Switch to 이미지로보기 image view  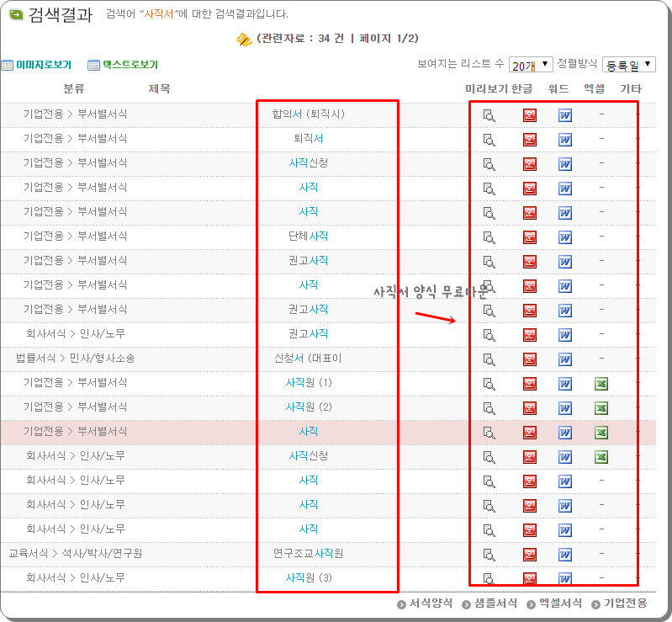(x=36, y=65)
